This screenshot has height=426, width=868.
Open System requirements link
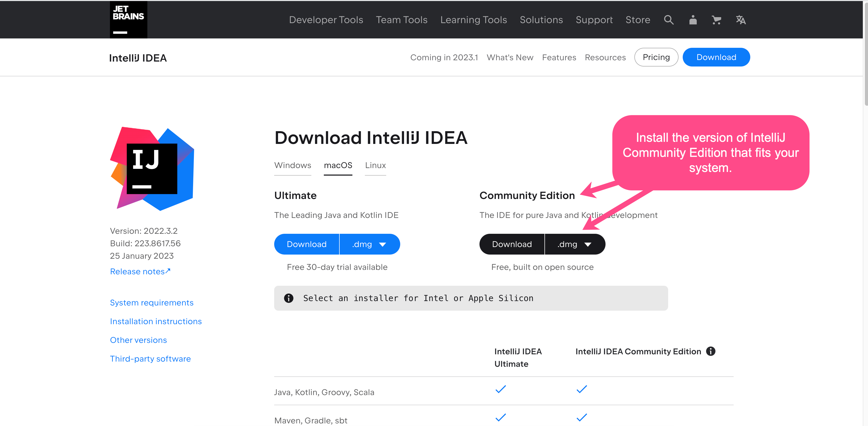(152, 303)
